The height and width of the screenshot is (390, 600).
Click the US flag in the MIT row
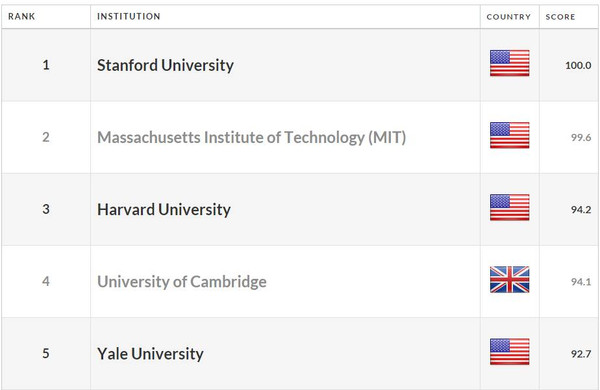click(509, 135)
